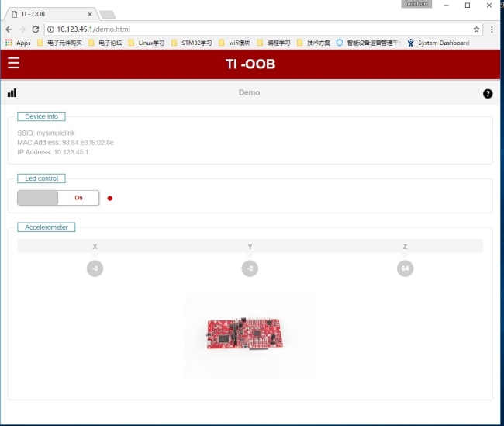Click the LaunchPad board image
The image size is (504, 426).
click(250, 334)
